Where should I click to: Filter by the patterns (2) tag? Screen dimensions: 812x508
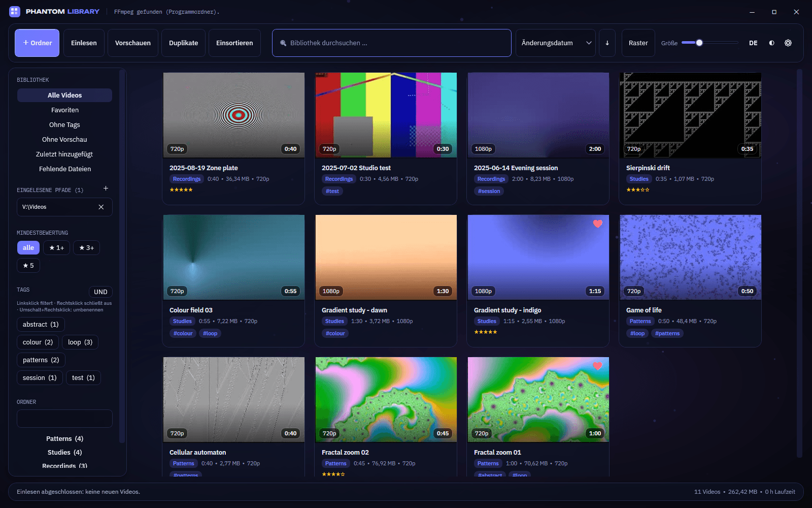tap(41, 360)
